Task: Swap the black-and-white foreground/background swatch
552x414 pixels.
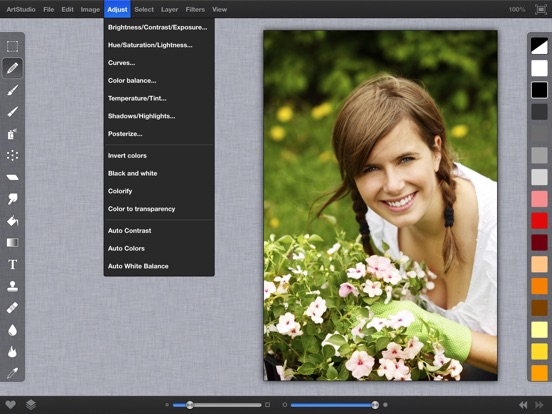Action: point(539,46)
